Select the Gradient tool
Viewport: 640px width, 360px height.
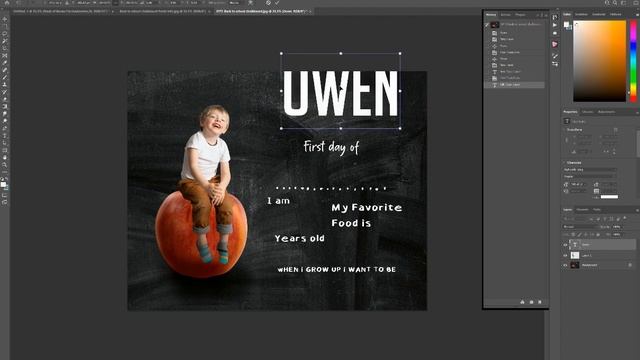coord(5,107)
